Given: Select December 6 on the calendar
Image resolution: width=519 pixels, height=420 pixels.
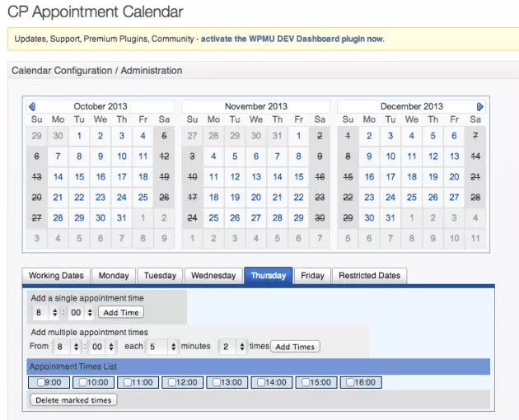Looking at the screenshot, I should pos(454,136).
